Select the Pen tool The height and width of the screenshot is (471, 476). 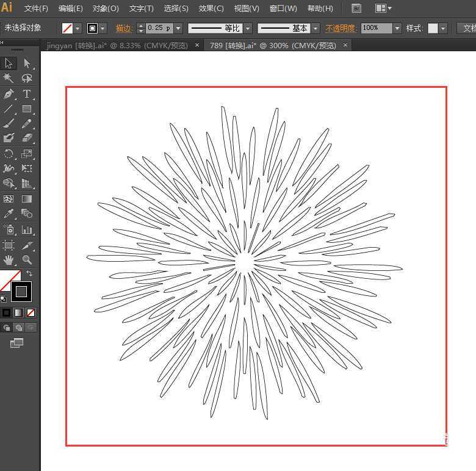pos(9,94)
